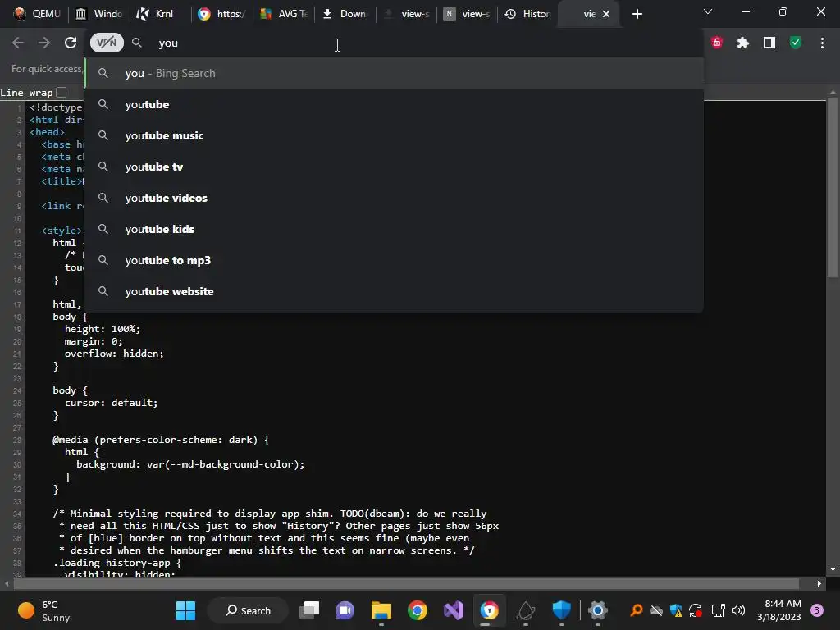Click the vertical scrollbar thumb

(832, 188)
